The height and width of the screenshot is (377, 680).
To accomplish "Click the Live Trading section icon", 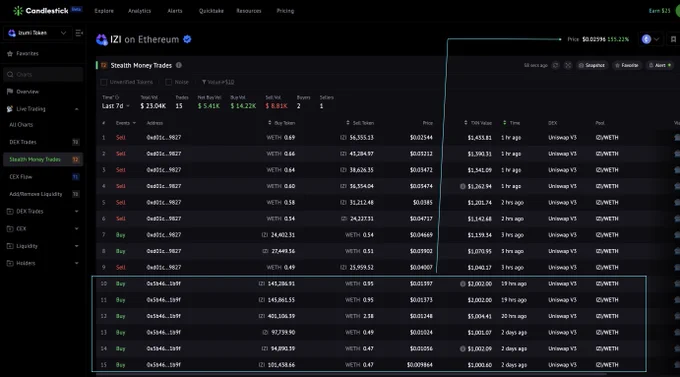I will 10,109.
